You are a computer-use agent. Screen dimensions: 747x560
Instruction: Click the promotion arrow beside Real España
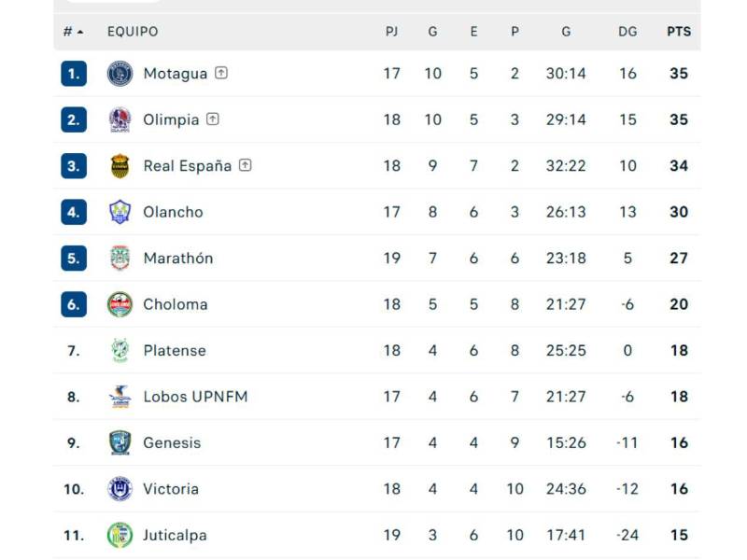click(244, 165)
